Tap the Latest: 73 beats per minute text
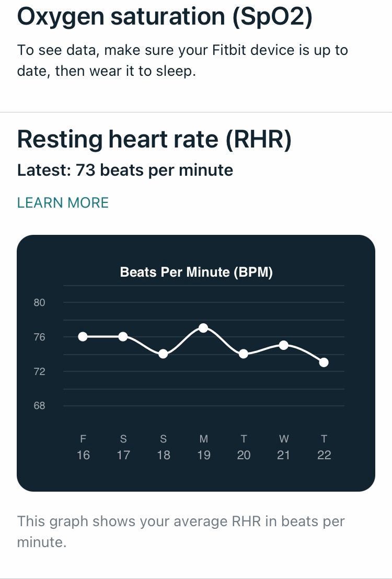392x579 pixels. click(x=125, y=171)
